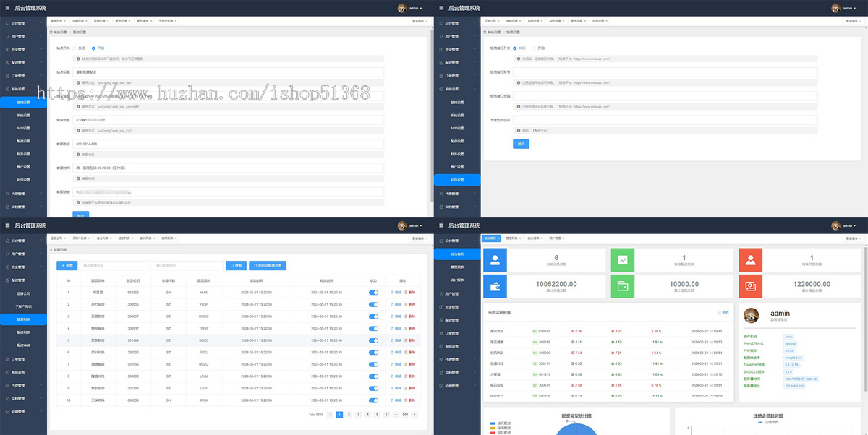The image size is (868, 435).
Task: Click the 当前会员总数 blue user card icon
Action: (x=495, y=259)
